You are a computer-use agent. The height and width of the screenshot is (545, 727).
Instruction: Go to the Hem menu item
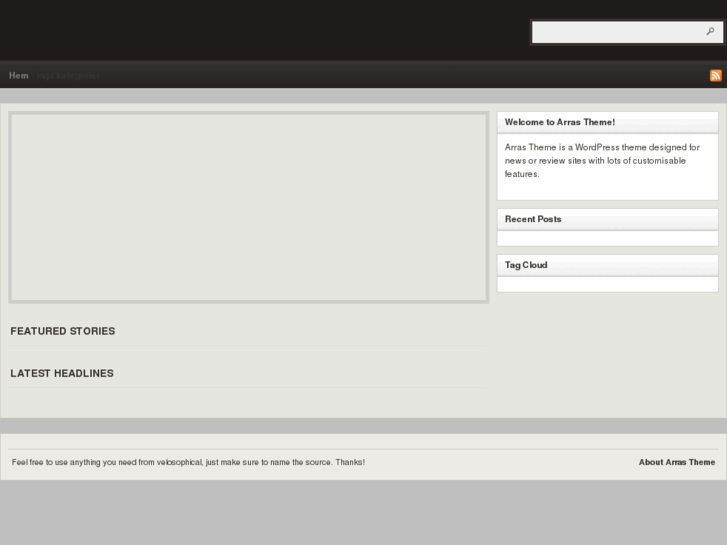(19, 75)
